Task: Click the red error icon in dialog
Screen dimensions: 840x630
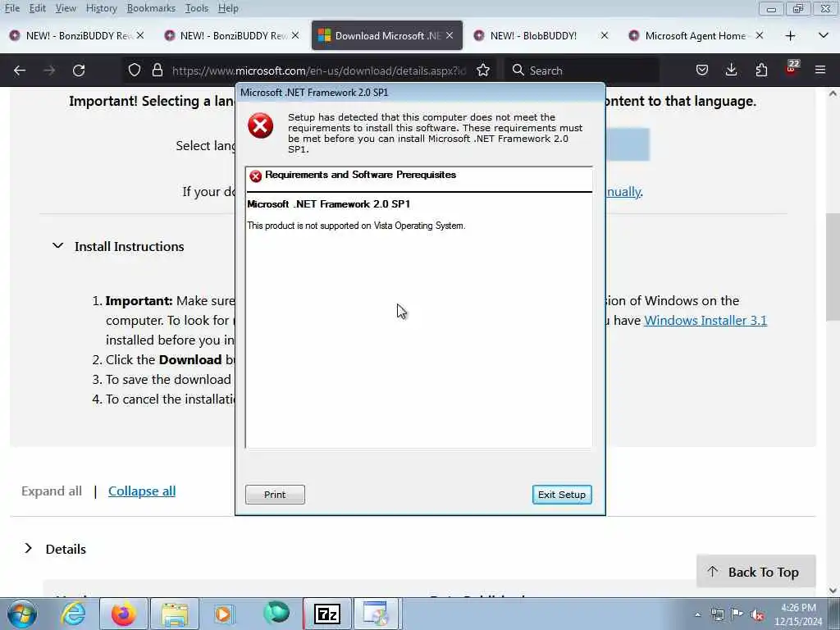Action: (x=260, y=126)
